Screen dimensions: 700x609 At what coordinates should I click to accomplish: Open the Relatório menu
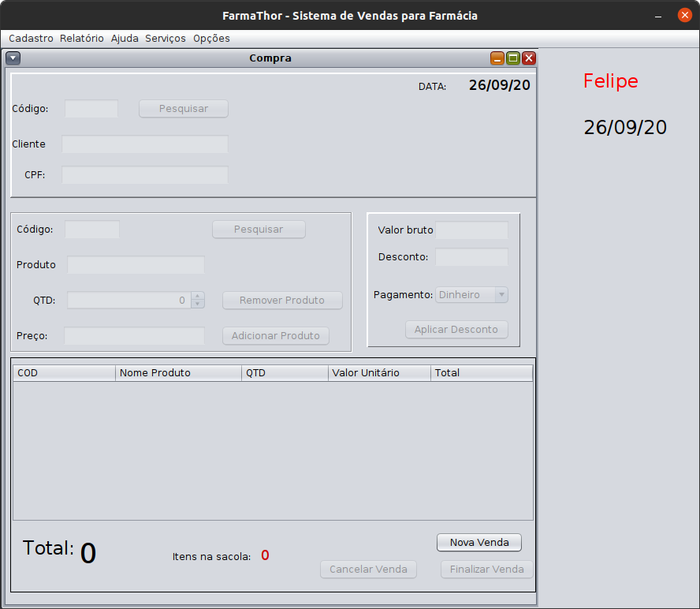(x=82, y=39)
